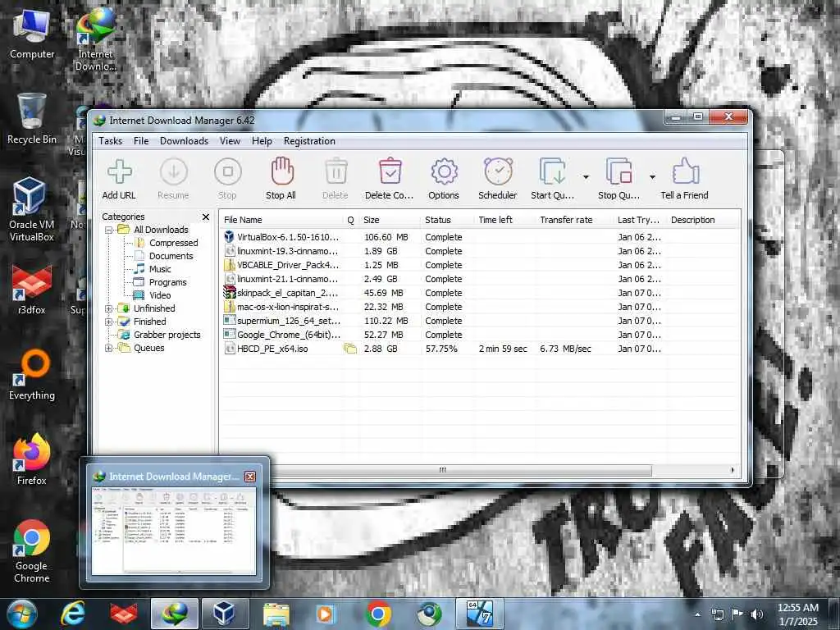Sort by Time left column header
The image size is (840, 630).
(x=505, y=220)
